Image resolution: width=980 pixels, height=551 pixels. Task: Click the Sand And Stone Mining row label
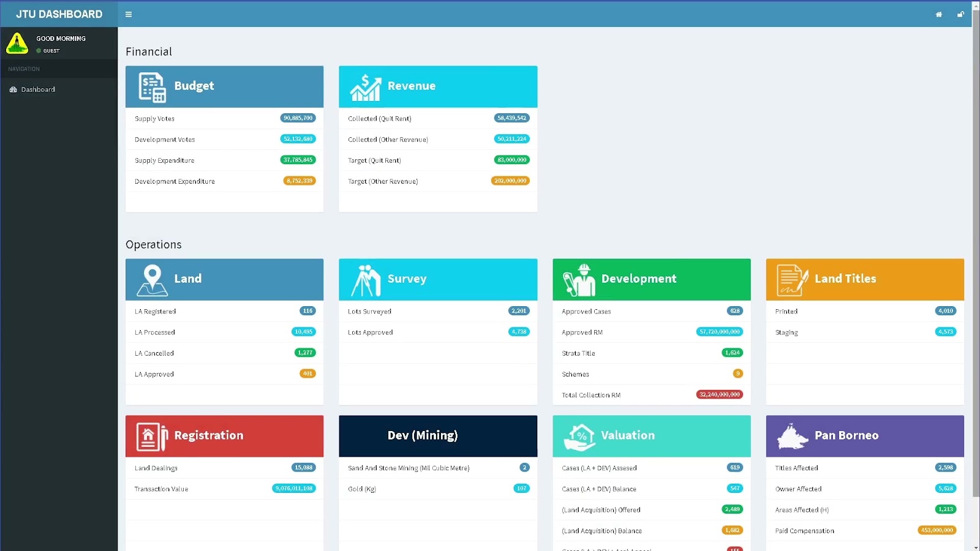pos(409,468)
